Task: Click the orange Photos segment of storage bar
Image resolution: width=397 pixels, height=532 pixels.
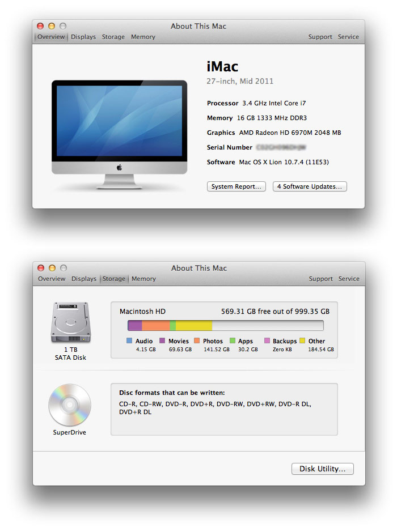Action: point(155,325)
